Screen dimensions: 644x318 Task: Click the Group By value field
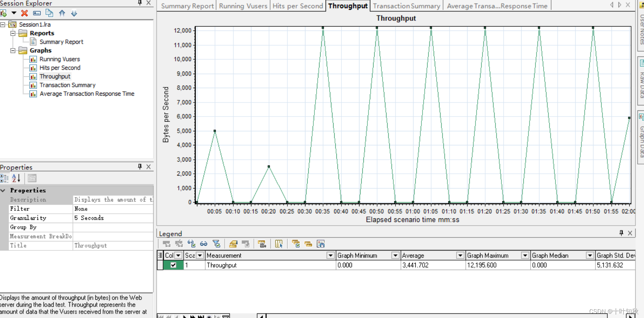click(113, 227)
